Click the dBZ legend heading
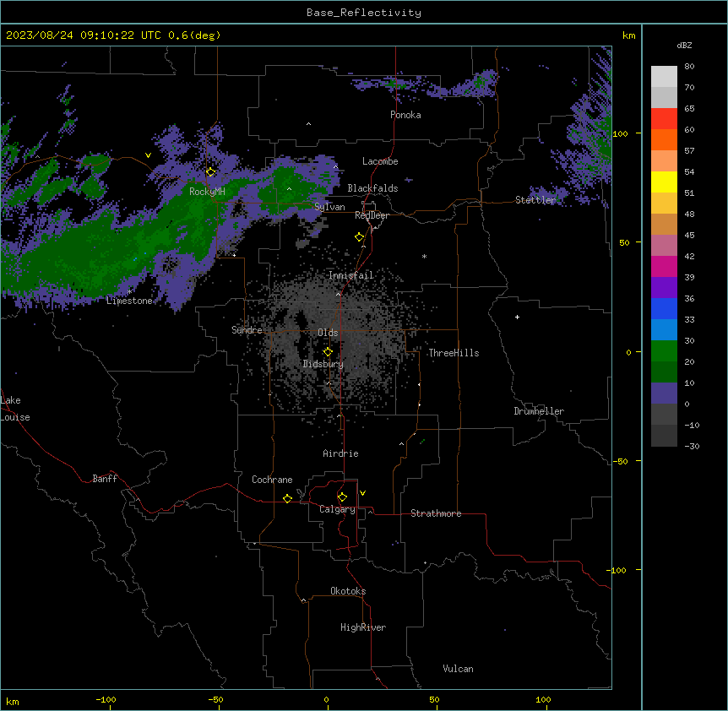The image size is (728, 711). click(x=684, y=45)
